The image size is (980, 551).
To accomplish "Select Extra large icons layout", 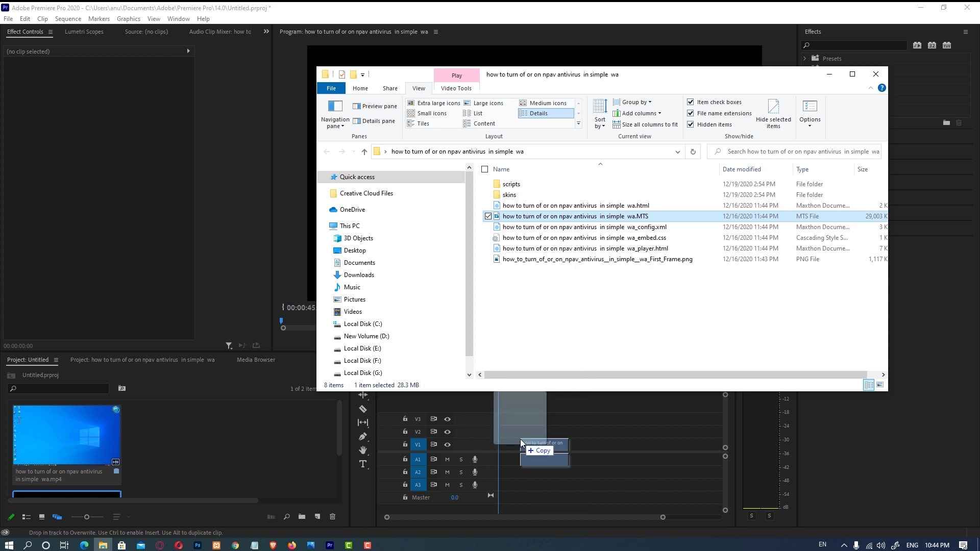I will (433, 103).
